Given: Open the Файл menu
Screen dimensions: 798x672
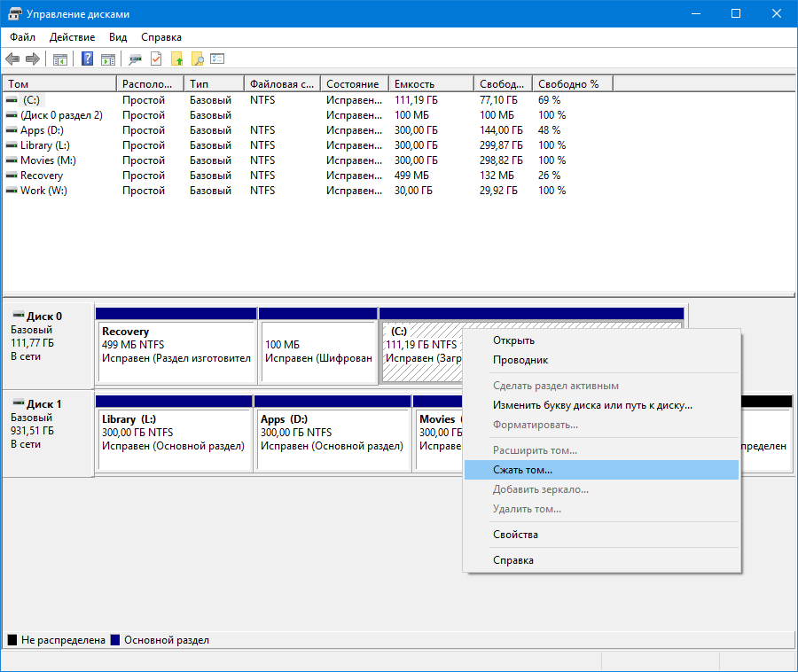Looking at the screenshot, I should pos(23,37).
